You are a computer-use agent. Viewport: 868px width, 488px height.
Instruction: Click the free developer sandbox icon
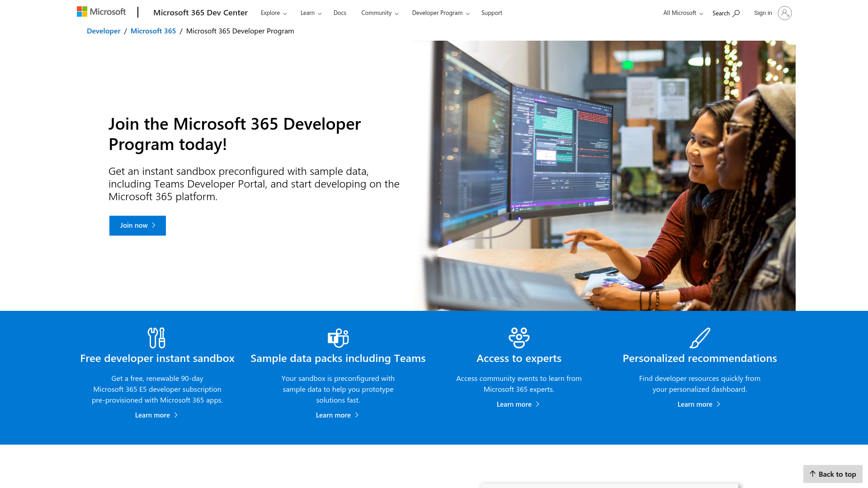(157, 338)
